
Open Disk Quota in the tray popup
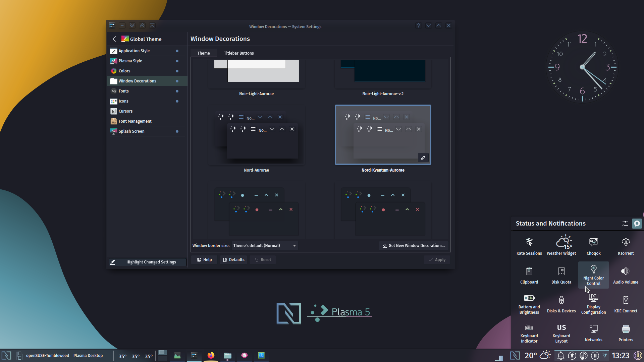tap(561, 275)
